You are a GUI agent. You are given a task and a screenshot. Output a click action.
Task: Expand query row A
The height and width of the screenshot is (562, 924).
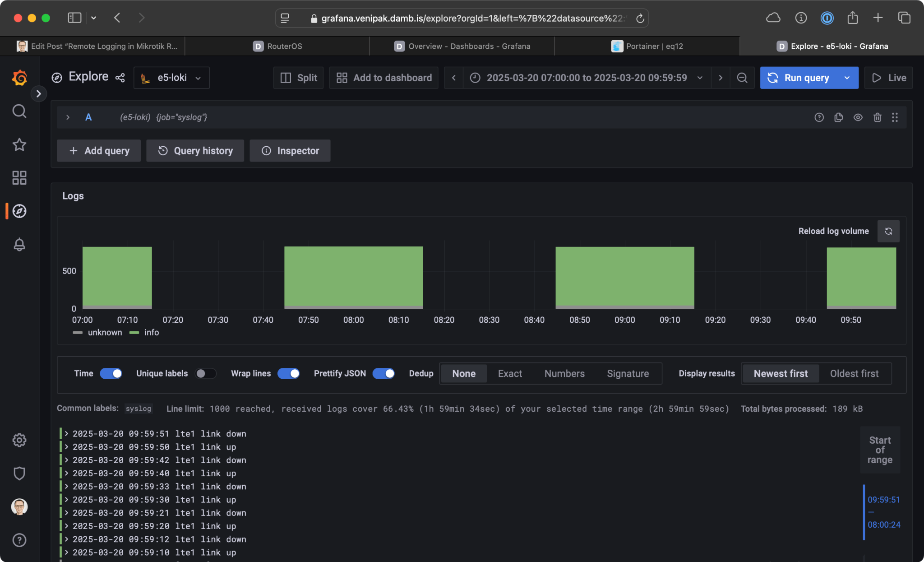67,117
